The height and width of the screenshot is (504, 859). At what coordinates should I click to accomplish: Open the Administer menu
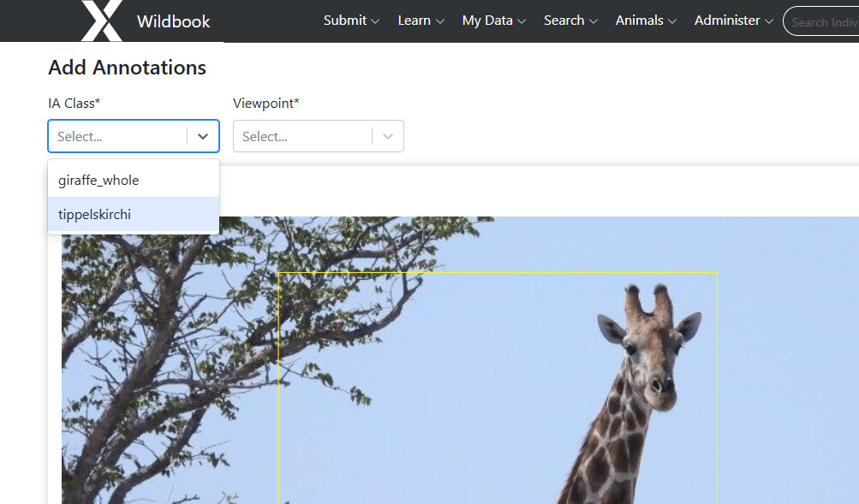(734, 21)
